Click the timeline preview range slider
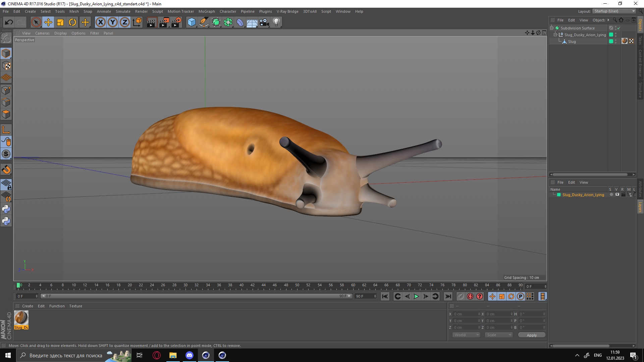644x362 pixels. pos(196,296)
